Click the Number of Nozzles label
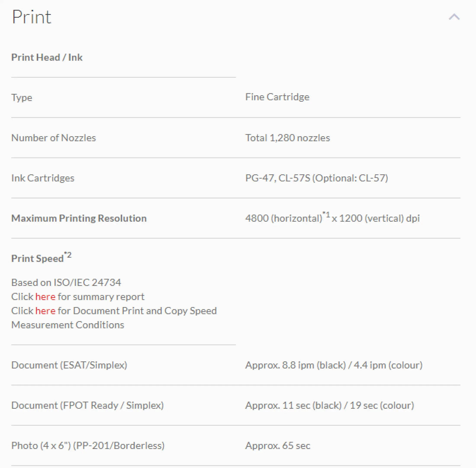 [54, 138]
